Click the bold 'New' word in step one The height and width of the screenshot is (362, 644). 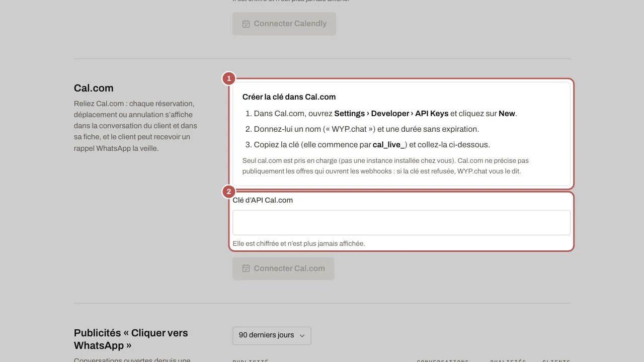(507, 114)
